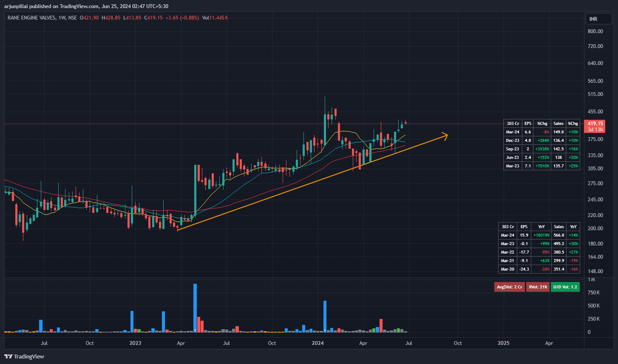
Task: Click the 250 K volume axis label
Action: click(x=593, y=319)
